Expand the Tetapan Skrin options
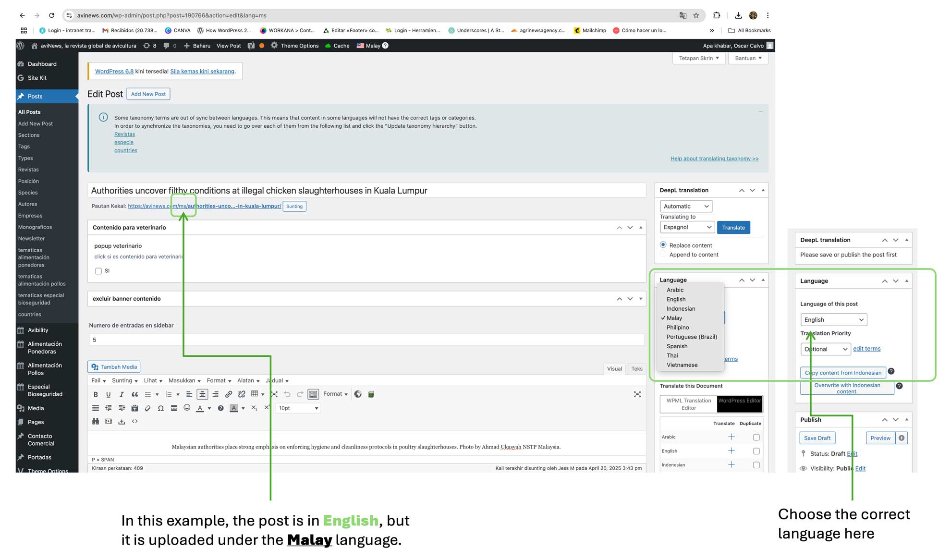This screenshot has width=951, height=560. (x=698, y=58)
